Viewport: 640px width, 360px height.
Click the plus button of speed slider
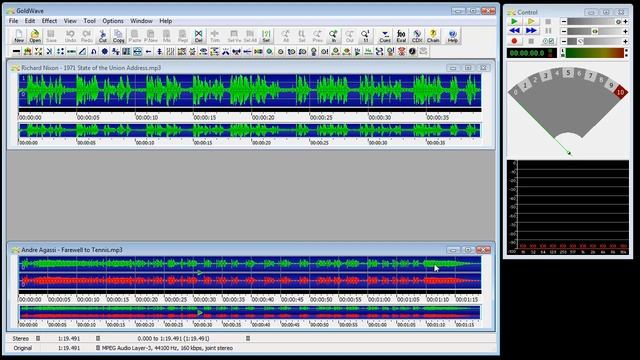click(x=625, y=41)
